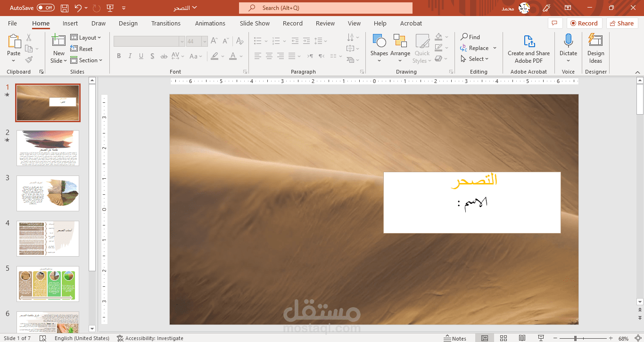Switch to Slide Sorter view icon

pos(504,338)
